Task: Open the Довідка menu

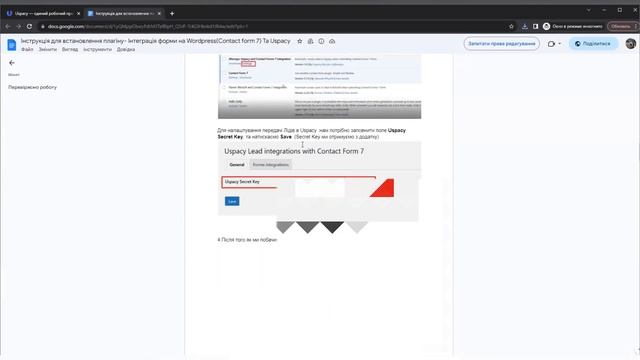Action: pyautogui.click(x=126, y=49)
